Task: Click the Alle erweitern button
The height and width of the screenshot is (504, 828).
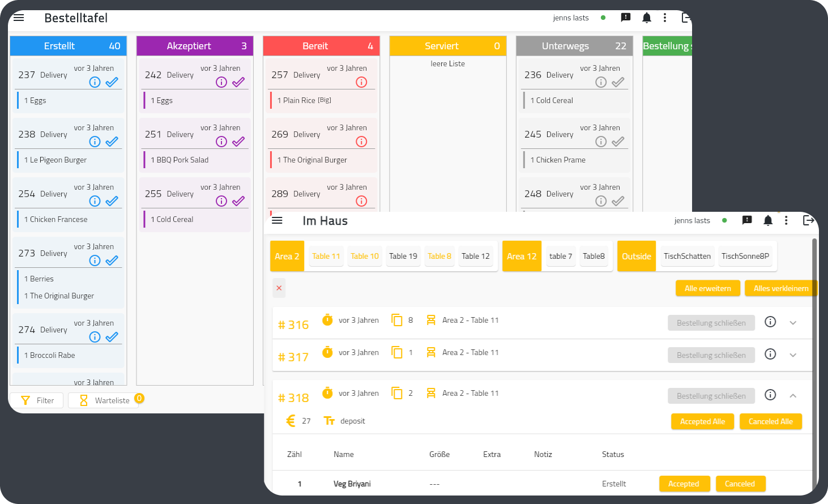Action: coord(707,288)
